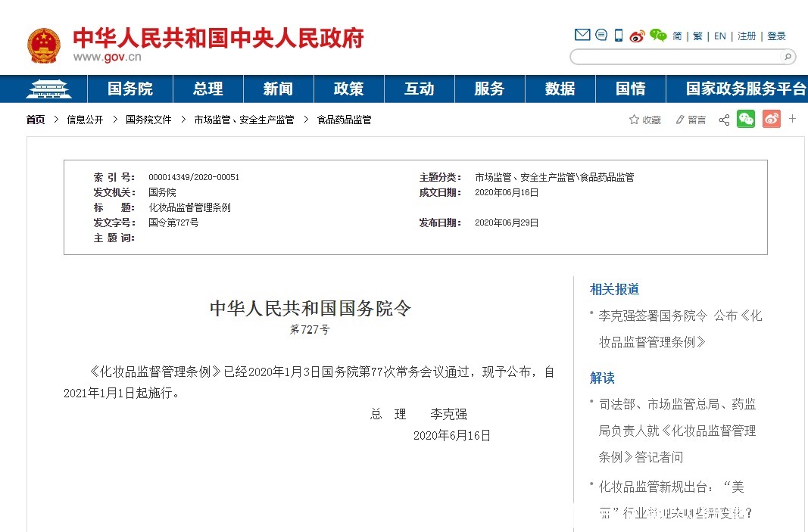The height and width of the screenshot is (532, 808).
Task: Click the 发布日期 value 2020年06月29日
Action: (x=507, y=222)
